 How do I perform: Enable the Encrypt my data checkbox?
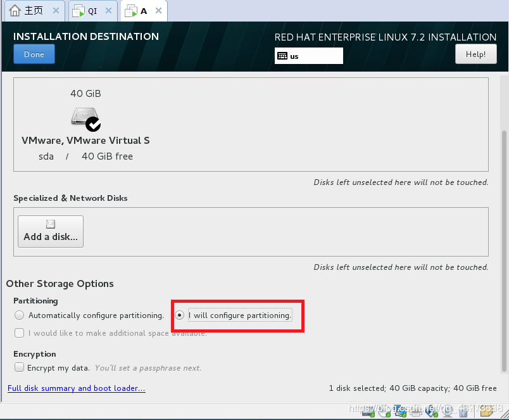pyautogui.click(x=19, y=367)
